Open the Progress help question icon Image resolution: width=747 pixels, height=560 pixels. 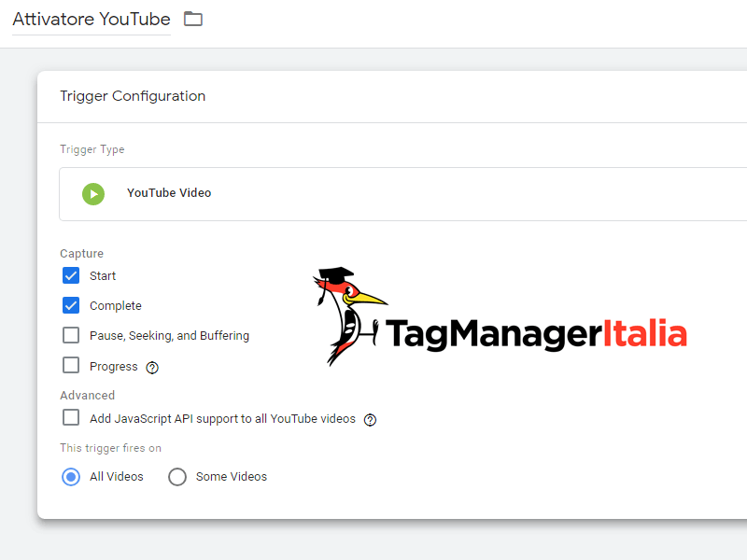pyautogui.click(x=152, y=368)
